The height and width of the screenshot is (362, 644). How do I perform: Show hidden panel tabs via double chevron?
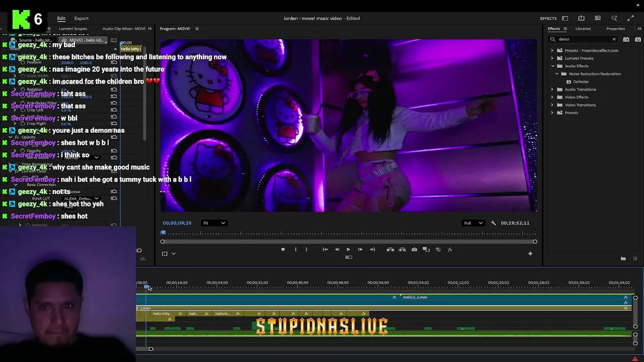tap(639, 29)
